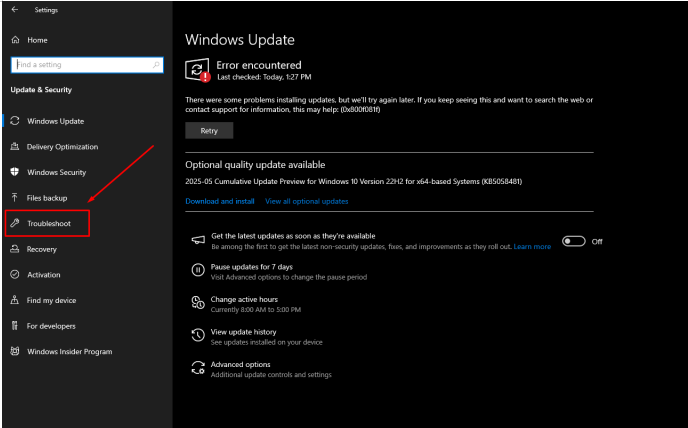Click Download and install link

(x=220, y=201)
